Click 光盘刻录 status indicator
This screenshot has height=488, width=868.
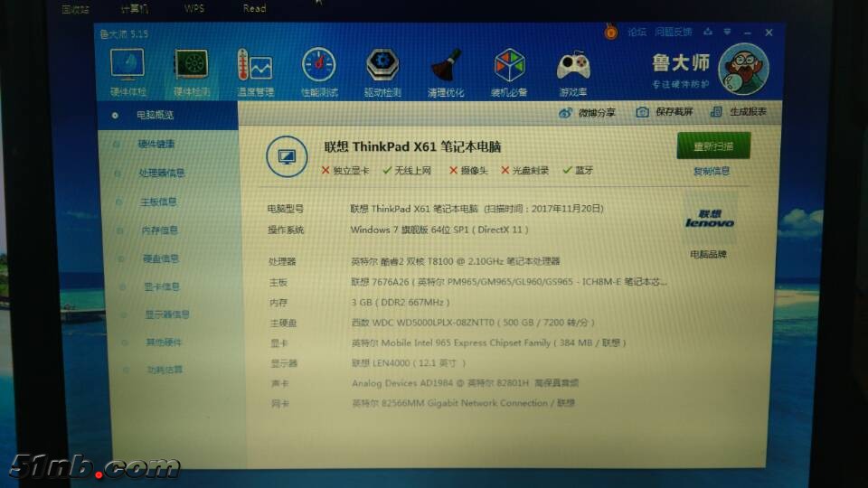point(524,171)
